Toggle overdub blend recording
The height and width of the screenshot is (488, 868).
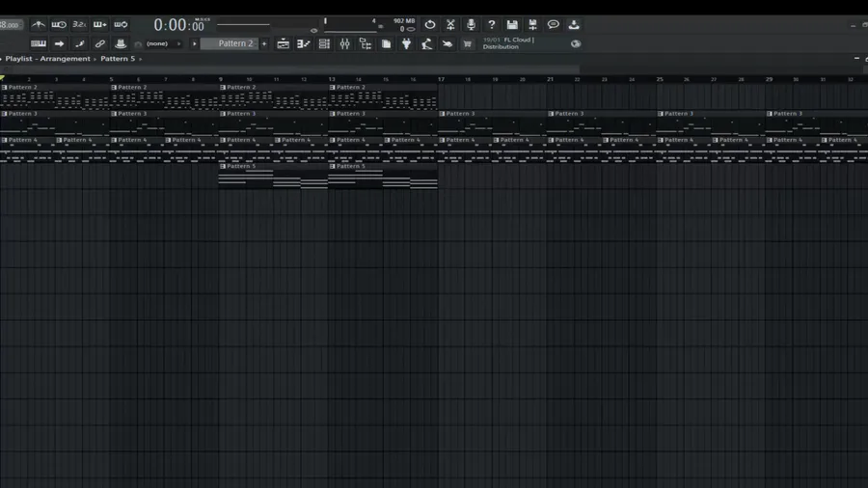100,24
